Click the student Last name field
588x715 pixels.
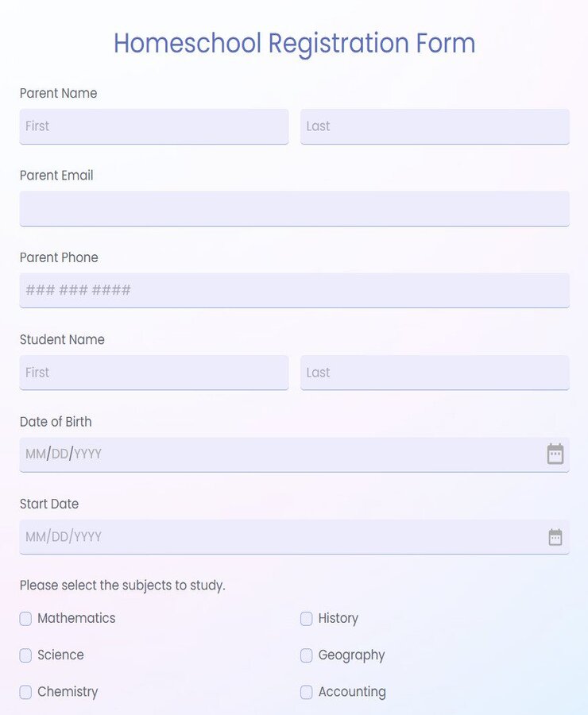coord(435,372)
